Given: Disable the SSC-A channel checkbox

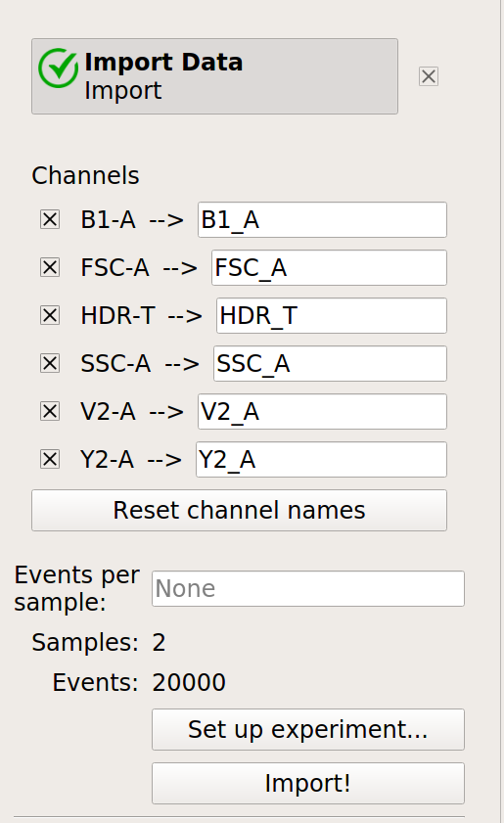Looking at the screenshot, I should click(50, 363).
